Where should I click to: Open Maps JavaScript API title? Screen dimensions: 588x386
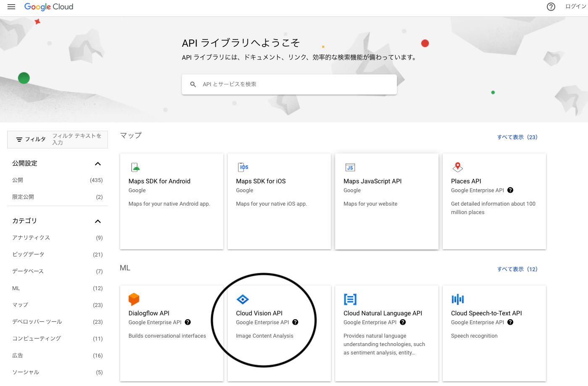pyautogui.click(x=373, y=181)
